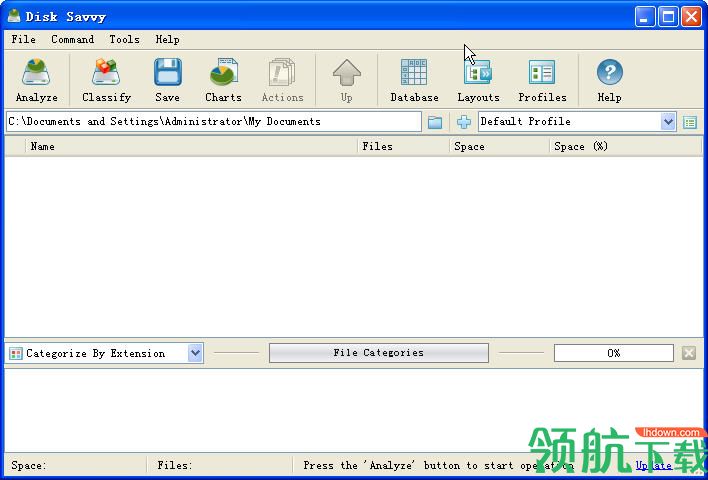Close the Disk Savvy window
The width and height of the screenshot is (708, 480).
[x=691, y=17]
